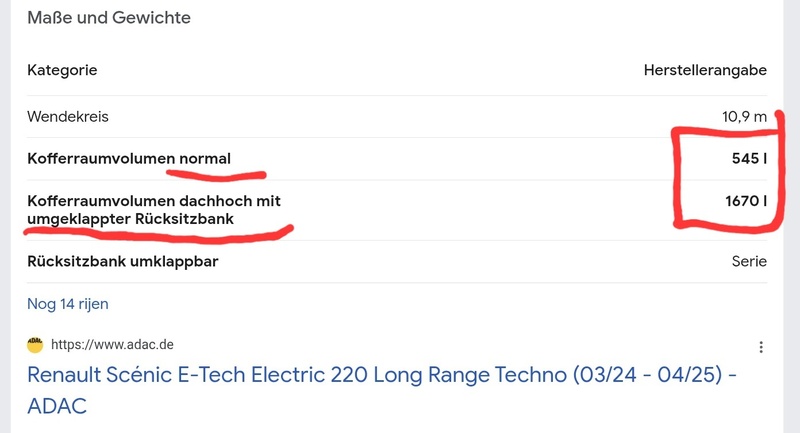Click the red underline beneath 'umgeklappter Rücksitzbank'
Image resolution: width=800 pixels, height=433 pixels.
pos(150,236)
